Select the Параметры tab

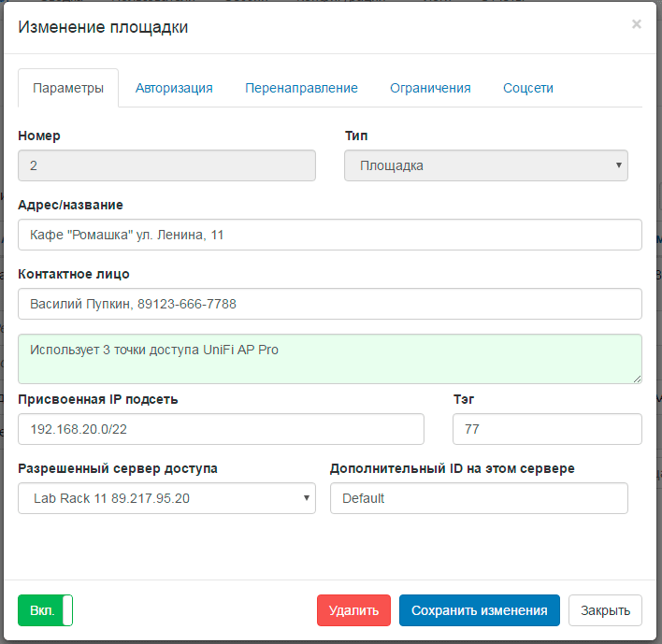[x=68, y=88]
